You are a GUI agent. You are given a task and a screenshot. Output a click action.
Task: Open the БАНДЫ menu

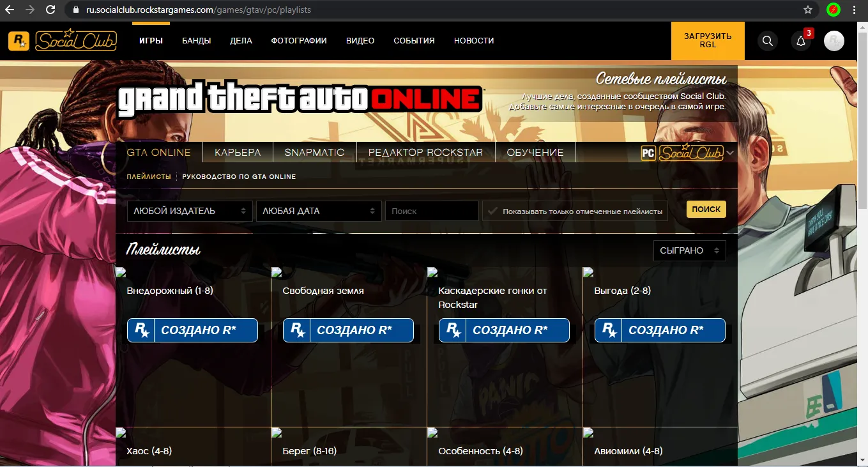pos(197,41)
